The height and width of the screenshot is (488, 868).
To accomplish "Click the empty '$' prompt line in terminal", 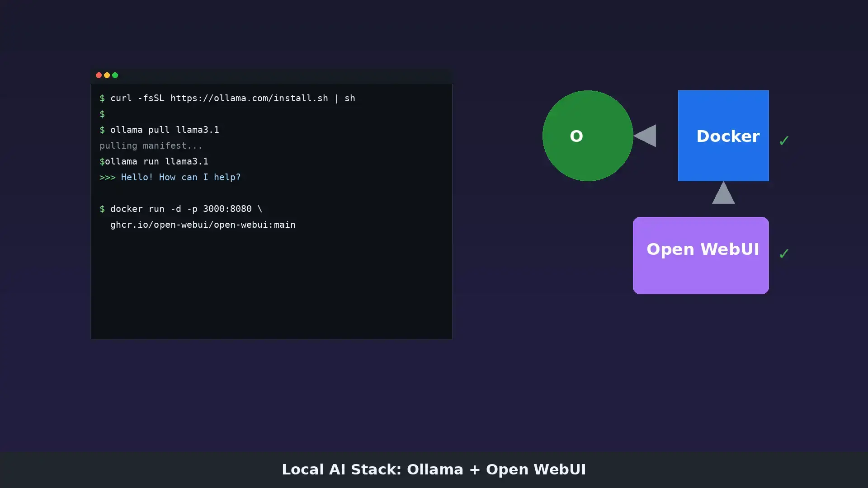I will (x=102, y=114).
